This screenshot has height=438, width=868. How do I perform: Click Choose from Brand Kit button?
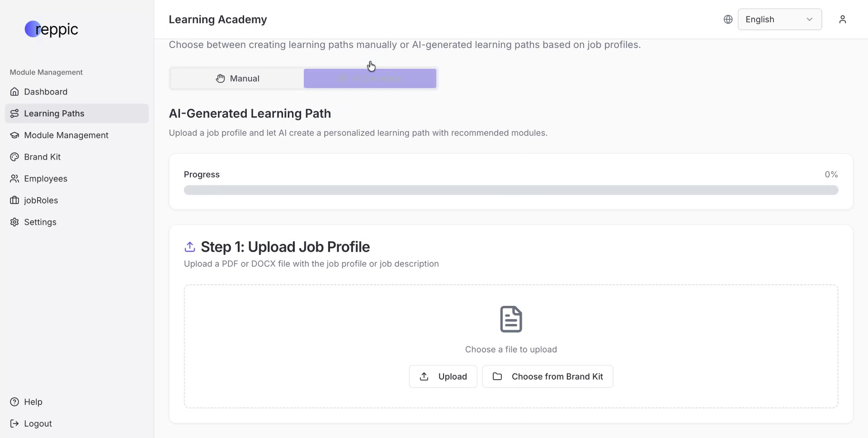point(547,376)
